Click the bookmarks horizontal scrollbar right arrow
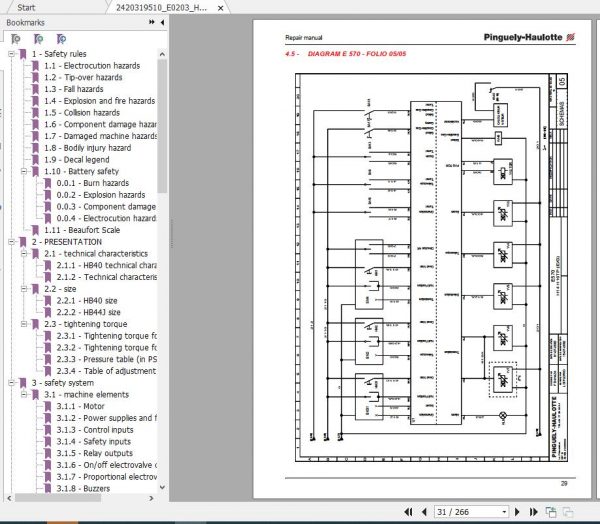The image size is (600, 524). 151,498
